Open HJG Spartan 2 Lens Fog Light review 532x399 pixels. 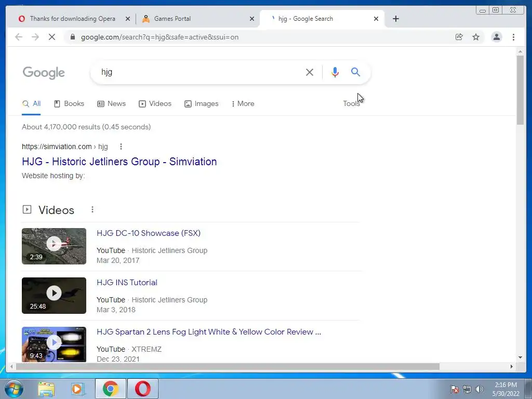pos(209,332)
